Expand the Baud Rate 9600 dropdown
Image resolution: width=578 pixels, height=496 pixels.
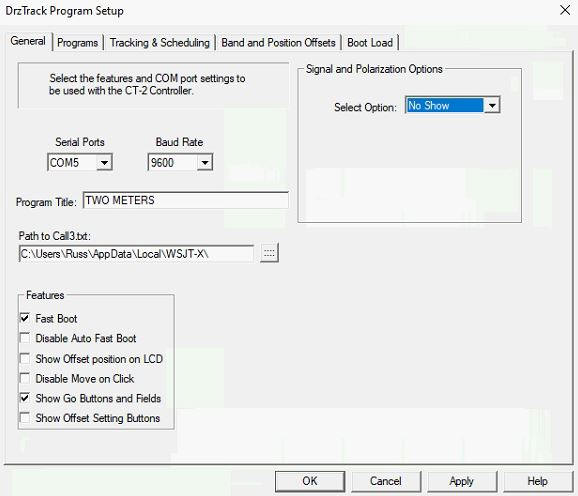click(x=205, y=163)
